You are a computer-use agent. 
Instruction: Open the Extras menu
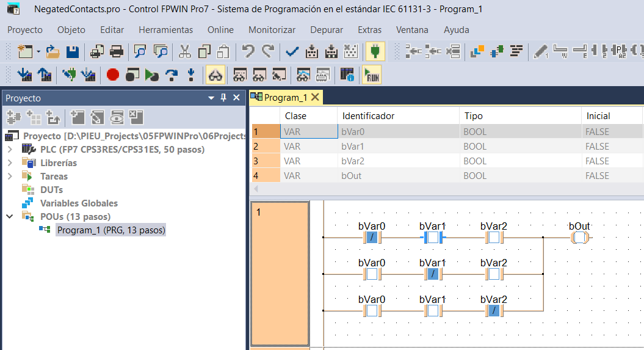(369, 30)
